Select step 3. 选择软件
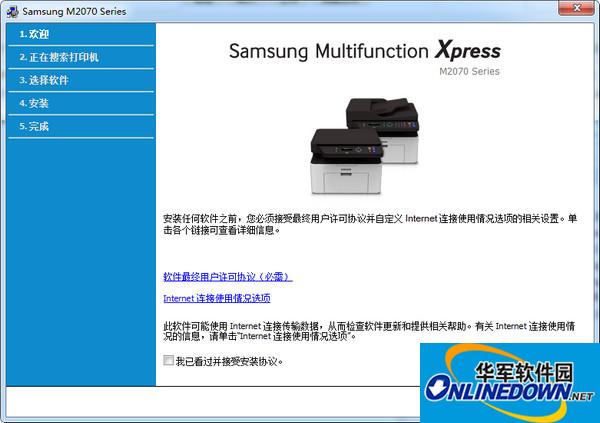The image size is (600, 423). (81, 80)
